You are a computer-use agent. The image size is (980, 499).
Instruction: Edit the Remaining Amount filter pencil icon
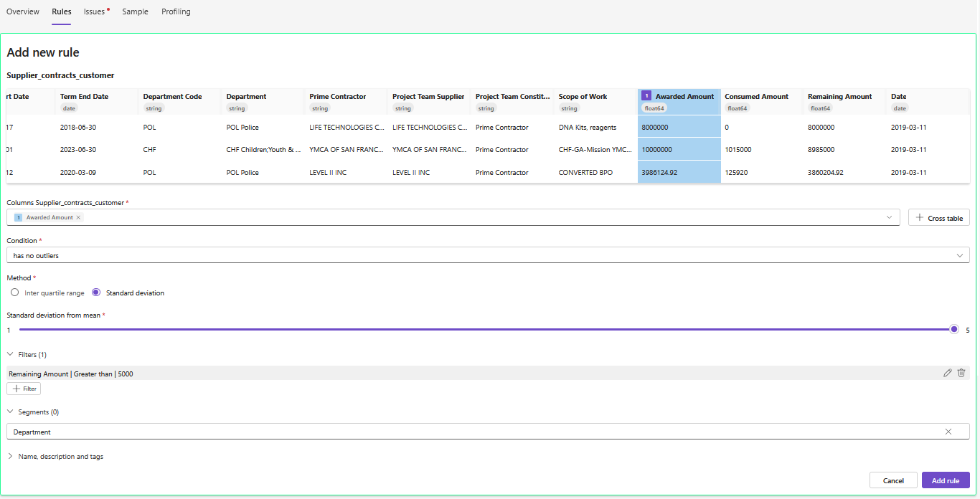point(948,373)
